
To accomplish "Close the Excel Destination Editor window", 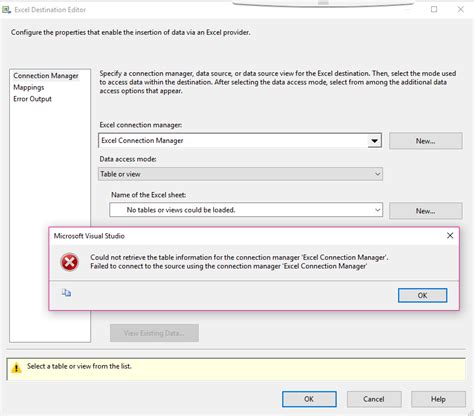I will pos(460,9).
